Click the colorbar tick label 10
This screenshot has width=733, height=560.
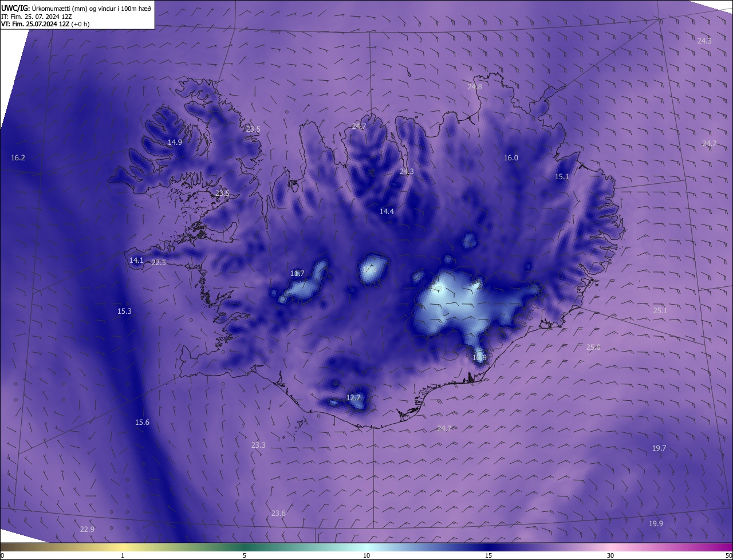pos(366,555)
